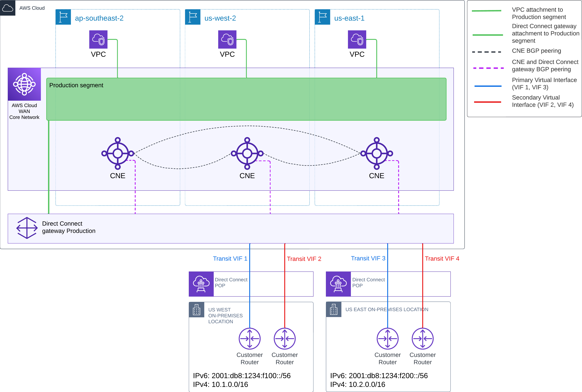Click the Direct Connect gateway Production icon
Screen dimensions: 582x392
coord(27,228)
